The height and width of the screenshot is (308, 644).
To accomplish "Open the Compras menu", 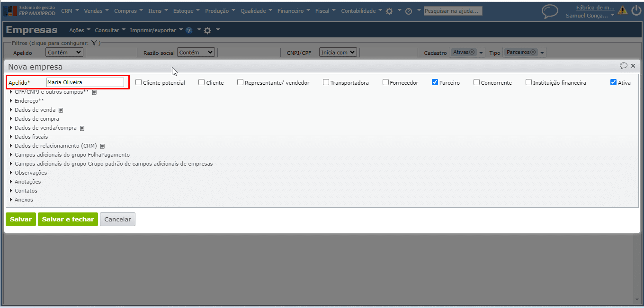I will 129,11.
